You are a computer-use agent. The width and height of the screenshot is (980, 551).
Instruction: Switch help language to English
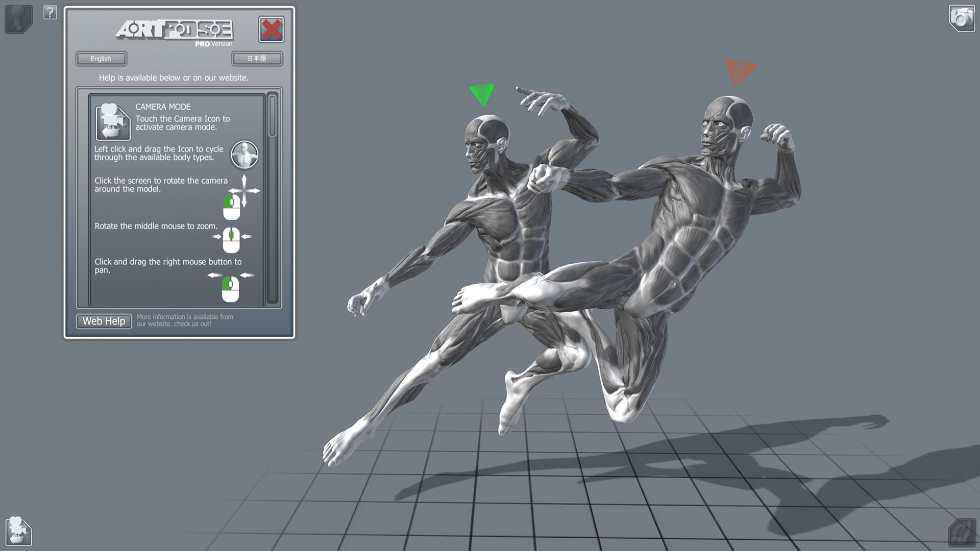(x=101, y=59)
